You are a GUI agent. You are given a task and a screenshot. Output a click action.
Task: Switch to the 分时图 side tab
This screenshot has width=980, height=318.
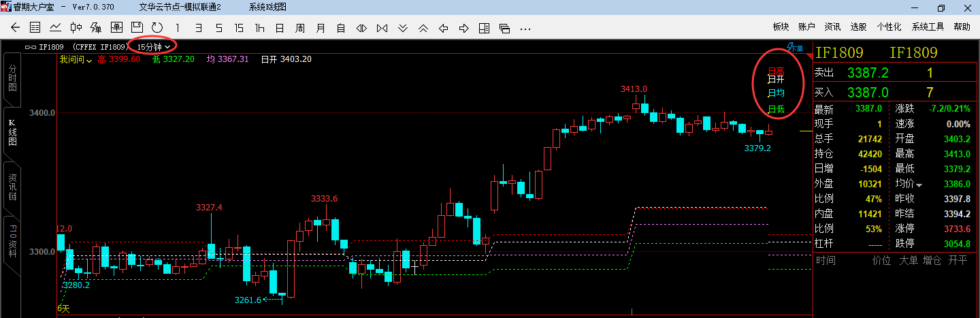[12, 78]
